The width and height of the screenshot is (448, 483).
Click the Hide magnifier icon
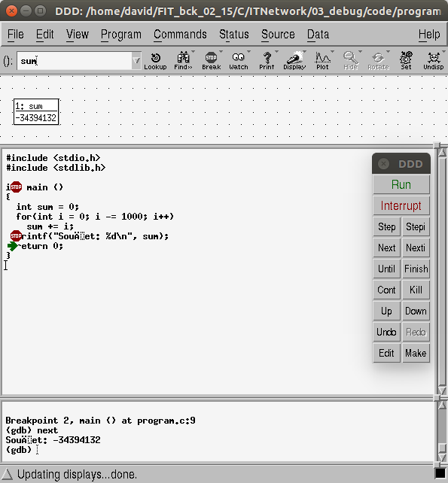click(x=350, y=61)
